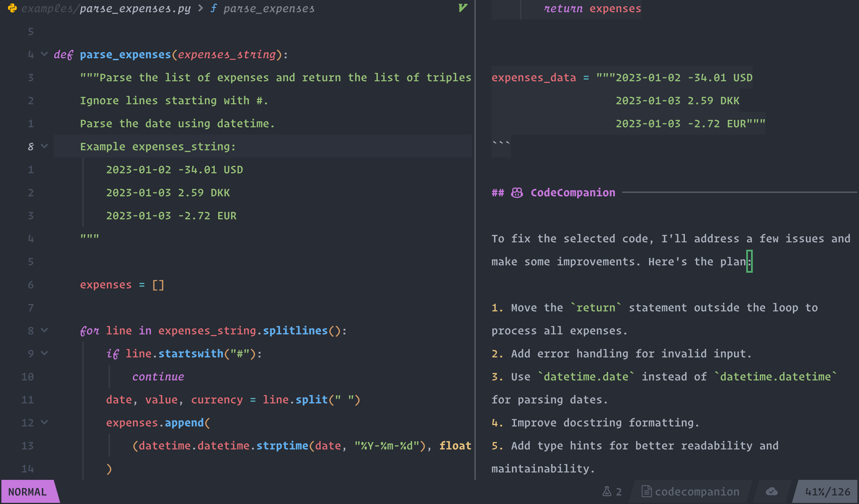Click the parse_expenses function breadcrumb
The height and width of the screenshot is (504, 859).
(269, 9)
